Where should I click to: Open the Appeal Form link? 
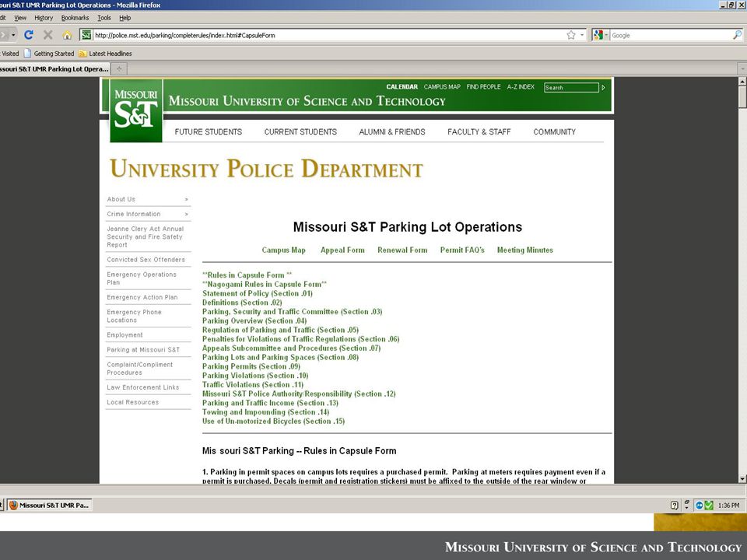(342, 250)
